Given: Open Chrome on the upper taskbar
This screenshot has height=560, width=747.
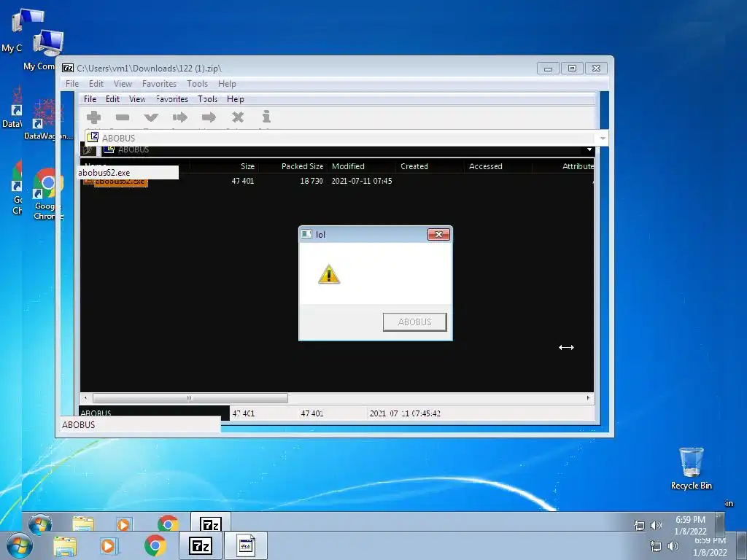Looking at the screenshot, I should 168,524.
